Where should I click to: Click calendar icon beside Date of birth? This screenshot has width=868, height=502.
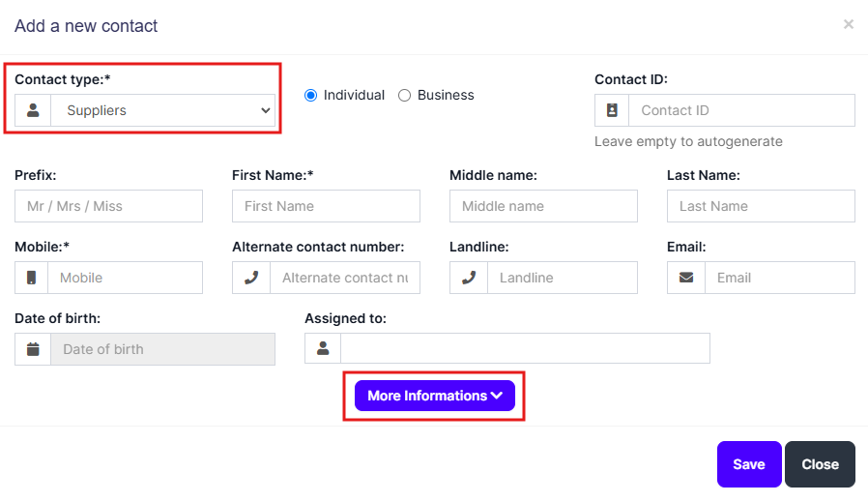tap(33, 349)
